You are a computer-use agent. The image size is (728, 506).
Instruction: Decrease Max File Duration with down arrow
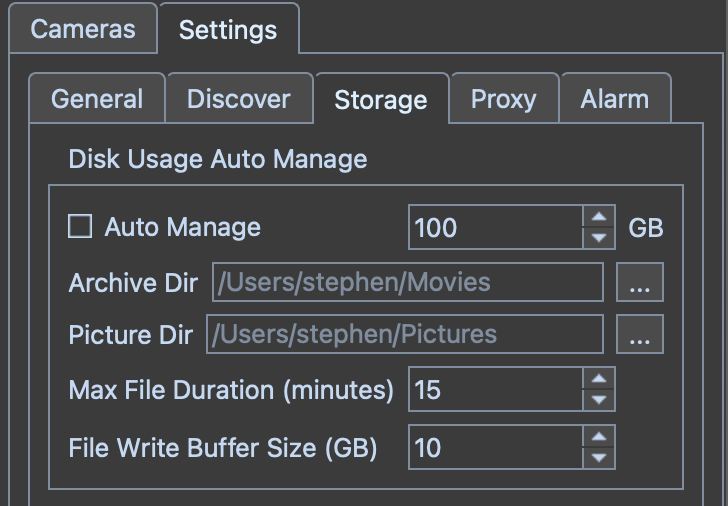coord(598,400)
